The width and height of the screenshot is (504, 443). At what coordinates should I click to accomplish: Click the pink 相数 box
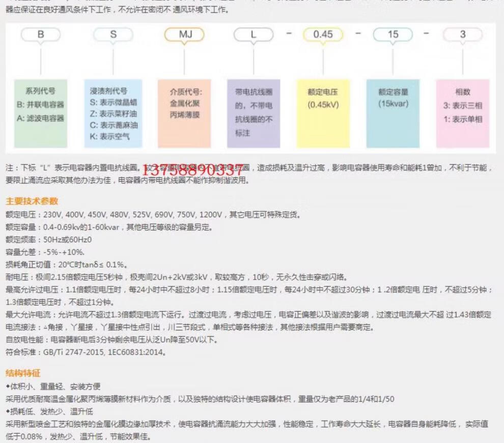point(462,113)
